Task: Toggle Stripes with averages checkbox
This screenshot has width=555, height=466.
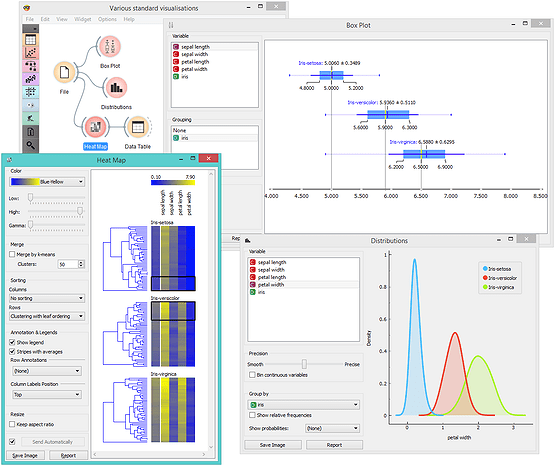Action: 12,351
